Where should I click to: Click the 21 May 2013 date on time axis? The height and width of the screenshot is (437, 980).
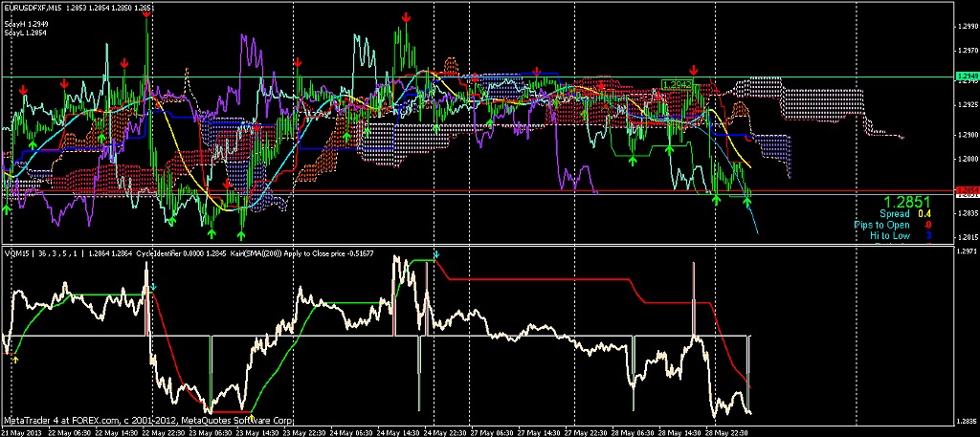[21, 431]
